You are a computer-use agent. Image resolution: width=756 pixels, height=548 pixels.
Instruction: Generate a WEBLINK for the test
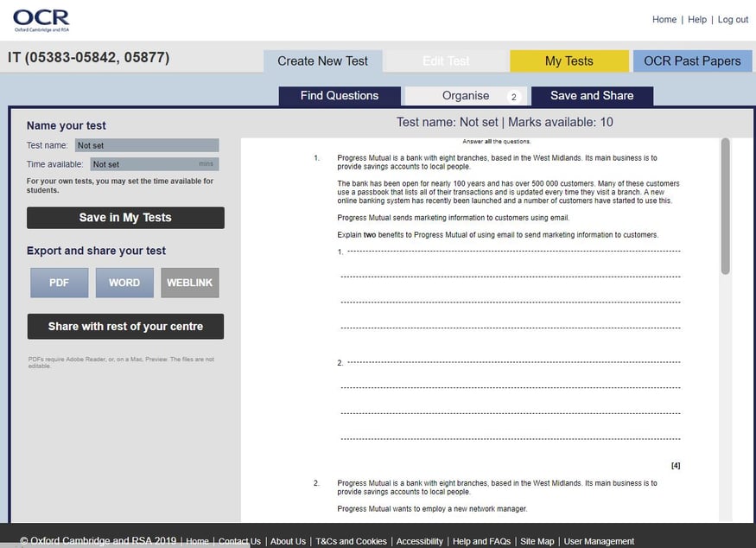pos(190,283)
